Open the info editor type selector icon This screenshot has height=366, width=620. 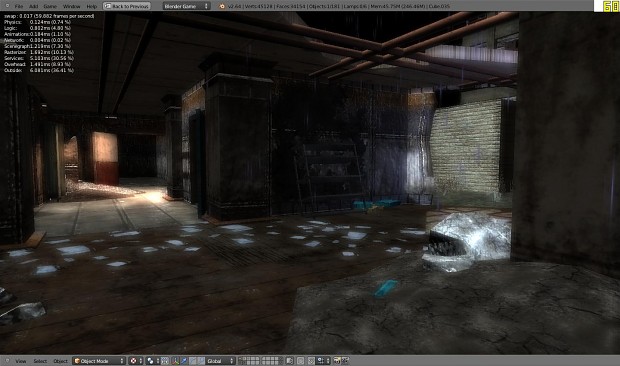7,6
